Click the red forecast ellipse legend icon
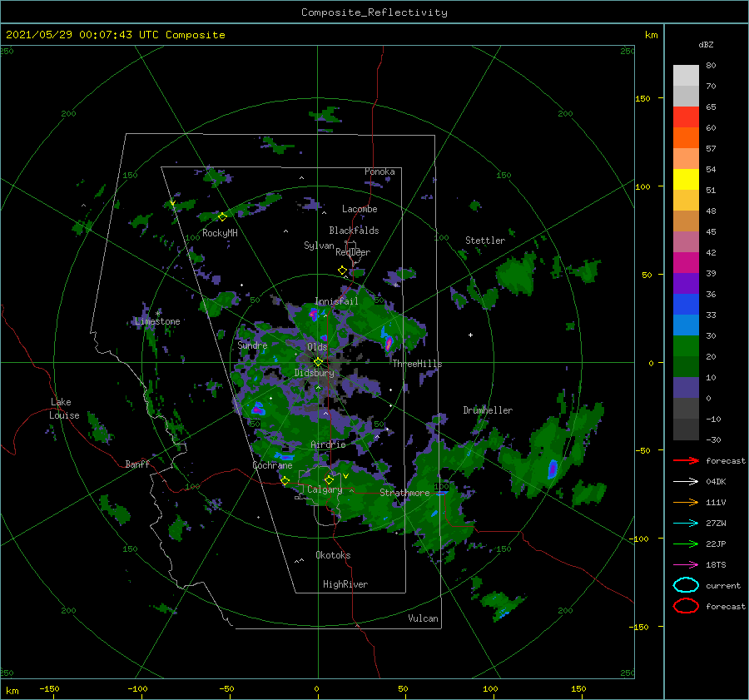This screenshot has height=700, width=749. pos(686,606)
